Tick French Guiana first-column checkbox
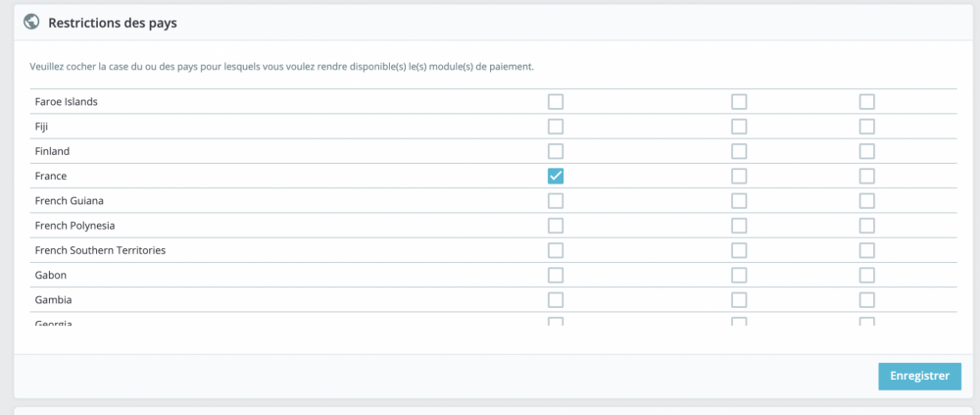The image size is (980, 415). pos(556,201)
